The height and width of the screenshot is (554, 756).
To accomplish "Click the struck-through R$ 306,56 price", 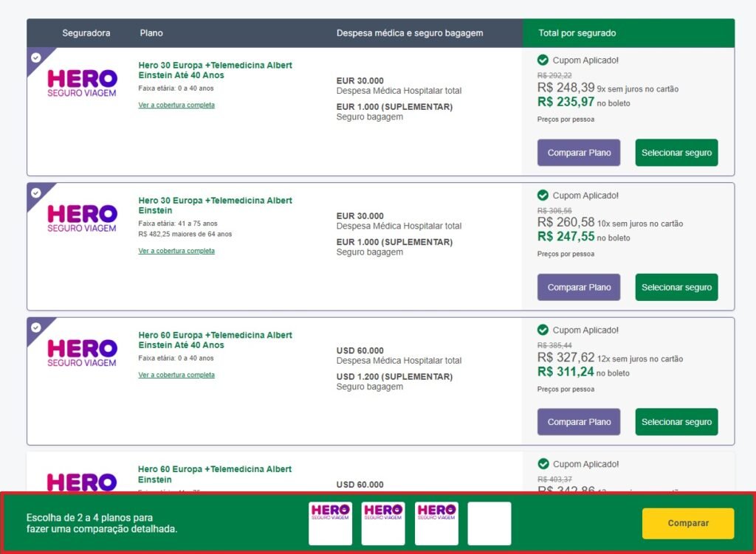I will click(554, 211).
